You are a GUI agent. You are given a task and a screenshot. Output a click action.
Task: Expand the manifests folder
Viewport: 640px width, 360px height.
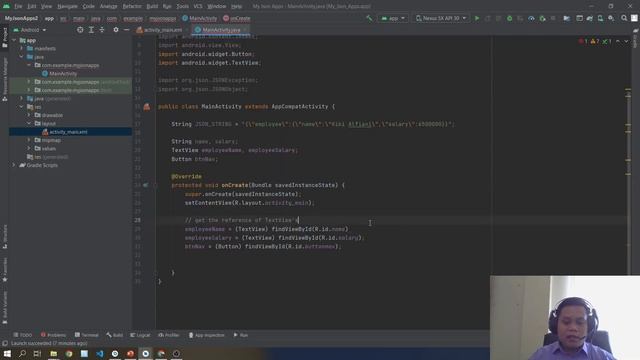(22, 49)
